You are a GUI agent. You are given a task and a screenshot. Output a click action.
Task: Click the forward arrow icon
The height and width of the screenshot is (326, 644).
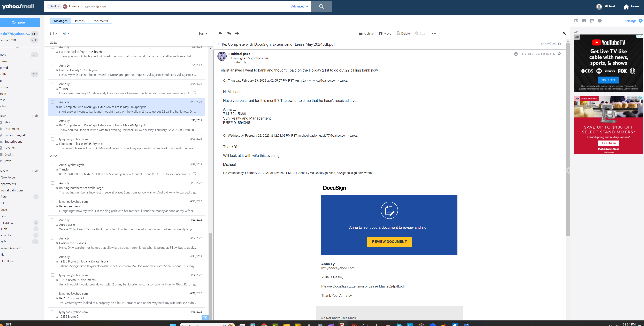pyautogui.click(x=237, y=33)
